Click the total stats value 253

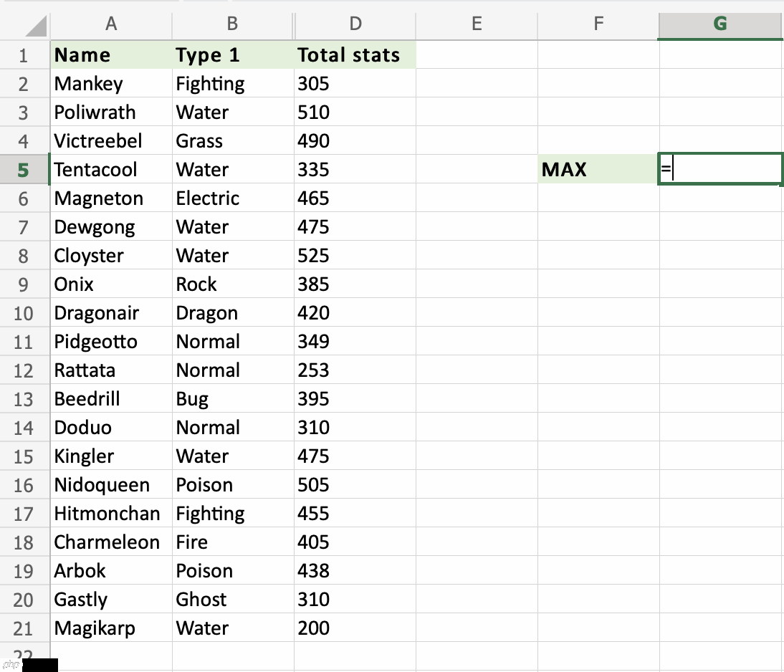point(355,370)
